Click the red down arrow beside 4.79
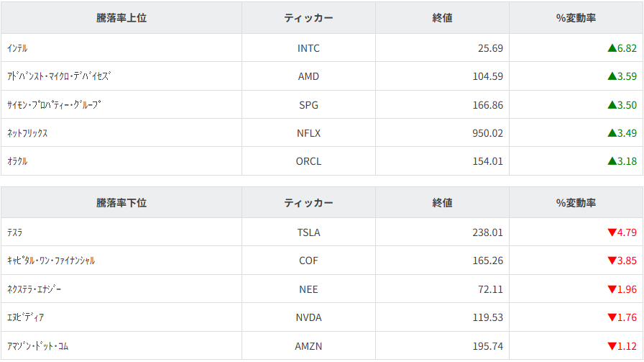This screenshot has height=362, width=644. (x=612, y=232)
